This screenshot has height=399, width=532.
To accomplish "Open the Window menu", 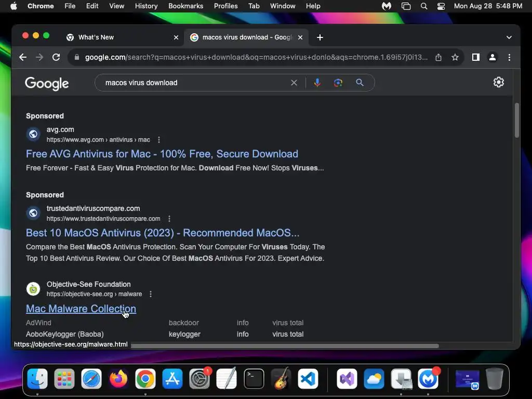I will [x=283, y=6].
